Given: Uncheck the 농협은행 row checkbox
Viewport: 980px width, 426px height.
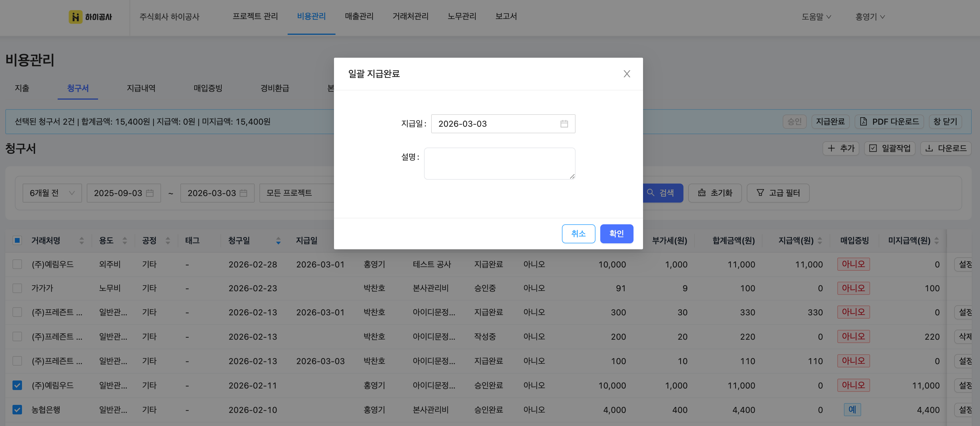Looking at the screenshot, I should click(x=17, y=410).
